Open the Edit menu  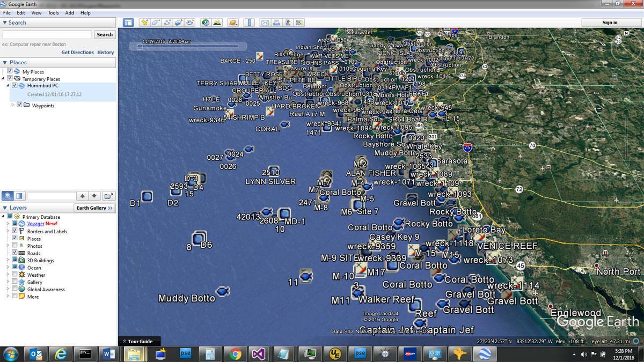[21, 13]
